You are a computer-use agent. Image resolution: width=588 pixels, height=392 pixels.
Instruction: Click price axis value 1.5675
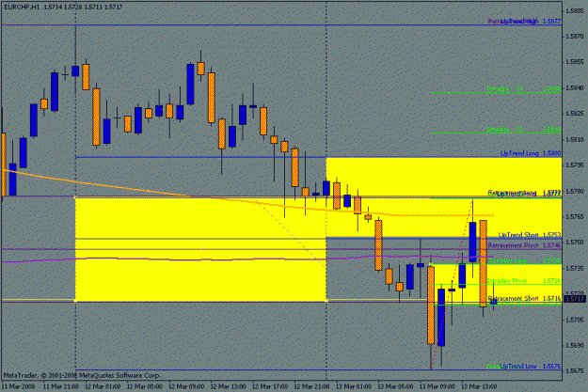pyautogui.click(x=575, y=370)
